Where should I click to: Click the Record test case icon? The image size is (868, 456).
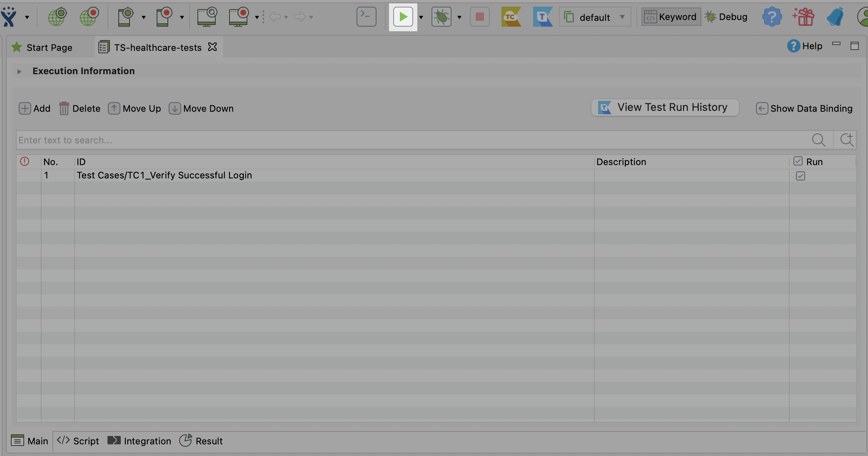coord(89,16)
